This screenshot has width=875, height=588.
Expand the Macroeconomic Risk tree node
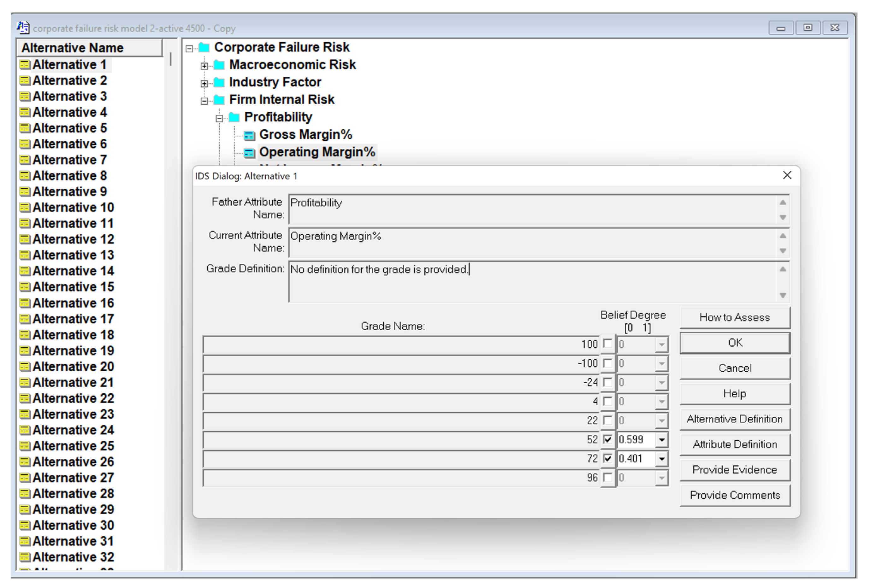(204, 66)
